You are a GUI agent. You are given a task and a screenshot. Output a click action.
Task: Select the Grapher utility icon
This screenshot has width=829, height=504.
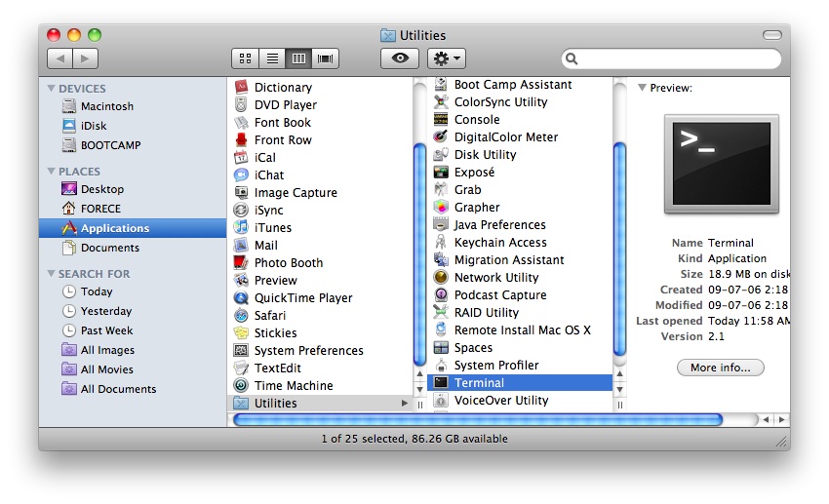pos(441,207)
